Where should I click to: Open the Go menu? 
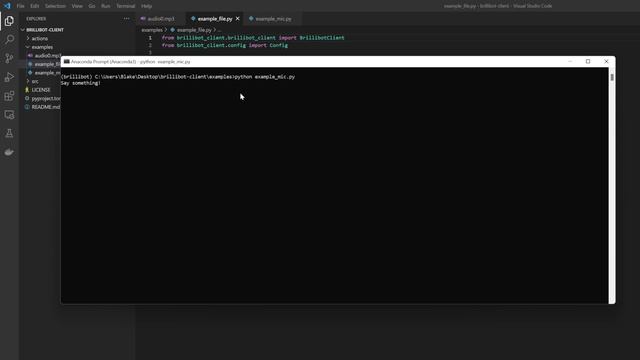click(92, 6)
